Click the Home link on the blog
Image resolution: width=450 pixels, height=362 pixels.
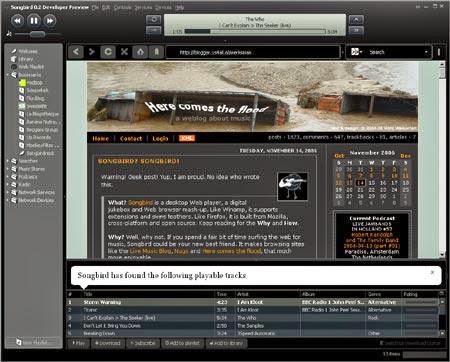[x=100, y=139]
